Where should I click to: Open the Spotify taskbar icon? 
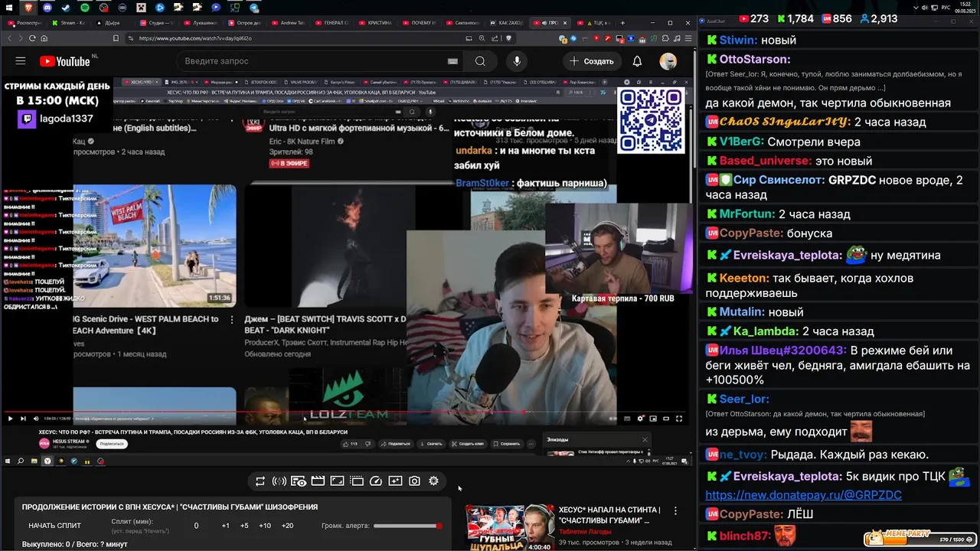click(84, 7)
